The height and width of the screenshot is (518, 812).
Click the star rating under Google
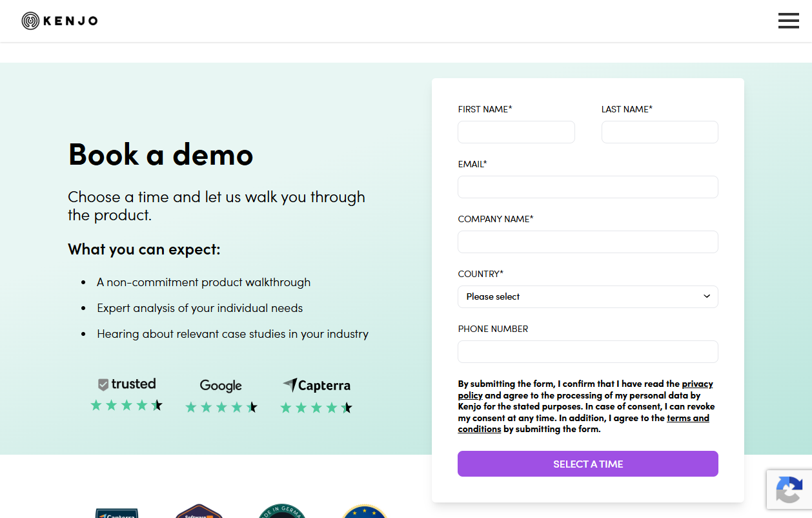221,408
